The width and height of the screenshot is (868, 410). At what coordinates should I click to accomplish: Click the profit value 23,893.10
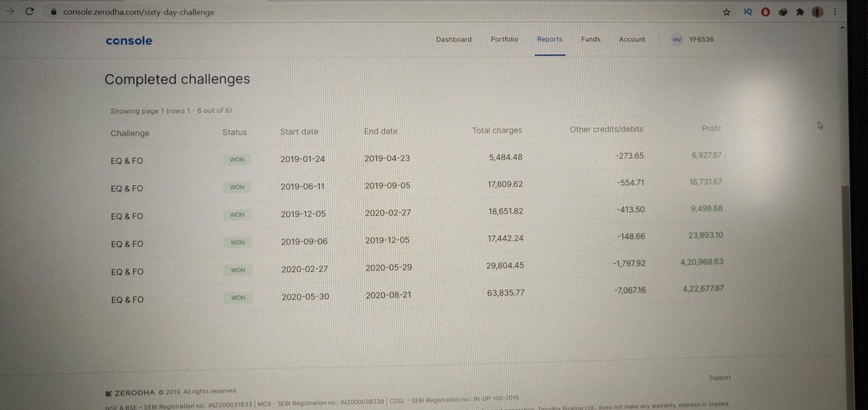(x=706, y=235)
